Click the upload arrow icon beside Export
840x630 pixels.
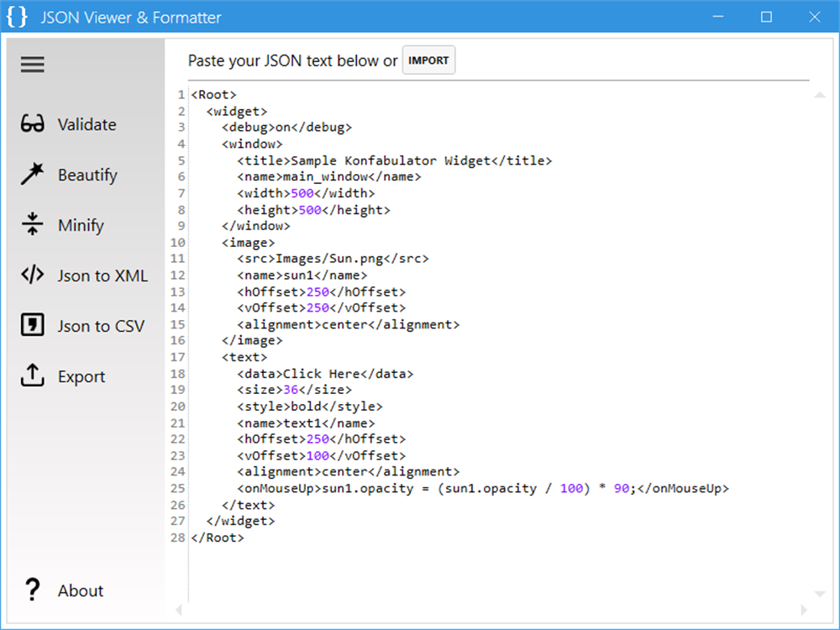point(32,375)
